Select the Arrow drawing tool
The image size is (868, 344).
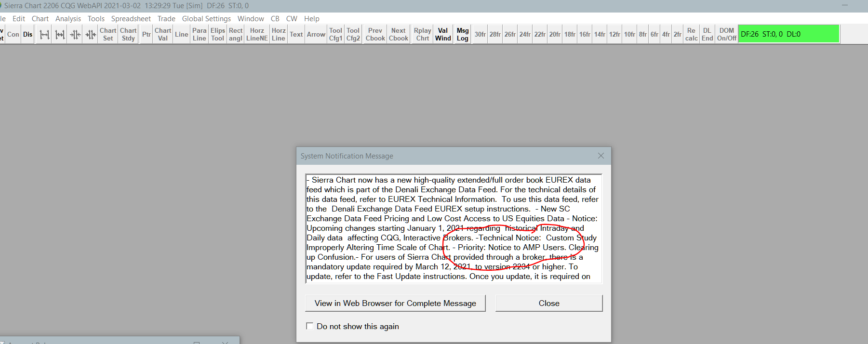[x=316, y=34]
